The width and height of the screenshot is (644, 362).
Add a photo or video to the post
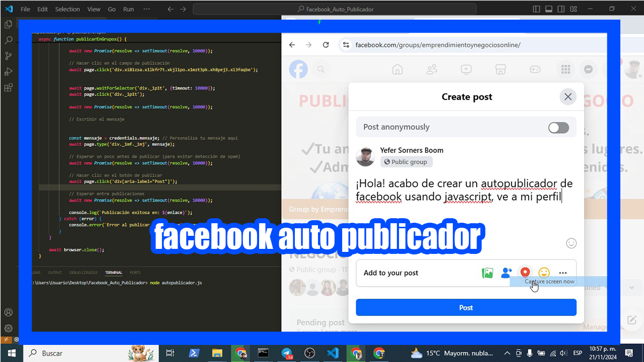click(x=488, y=273)
